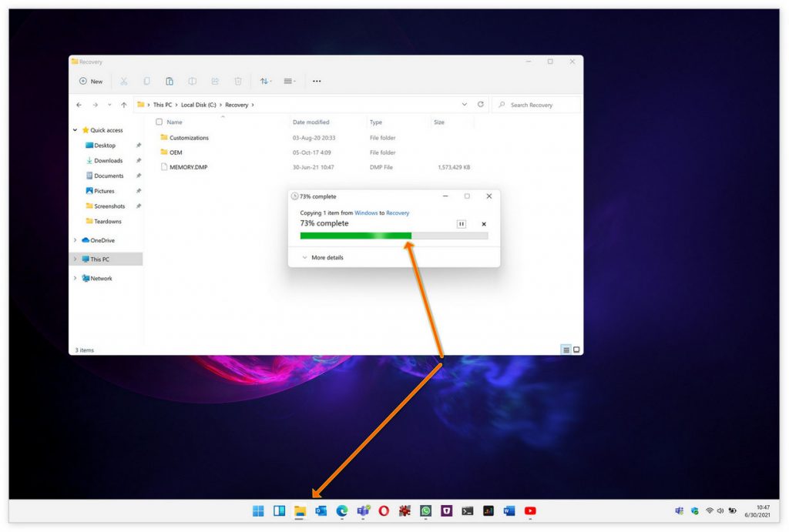
Task: Click the Forward navigation arrow
Action: pyautogui.click(x=95, y=105)
